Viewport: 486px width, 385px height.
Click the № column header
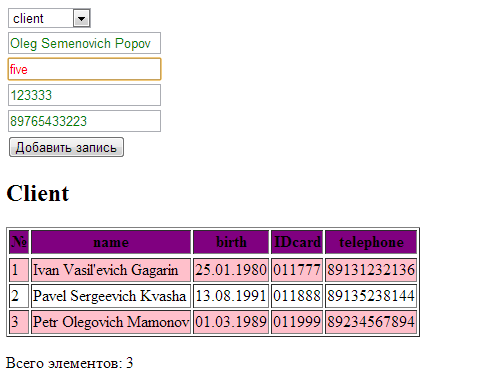click(19, 242)
